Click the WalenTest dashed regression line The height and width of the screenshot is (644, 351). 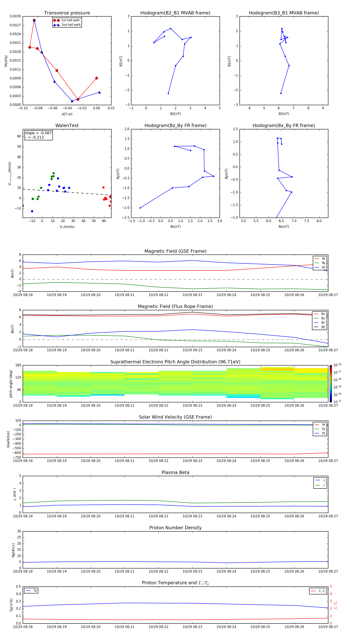pyautogui.click(x=67, y=192)
